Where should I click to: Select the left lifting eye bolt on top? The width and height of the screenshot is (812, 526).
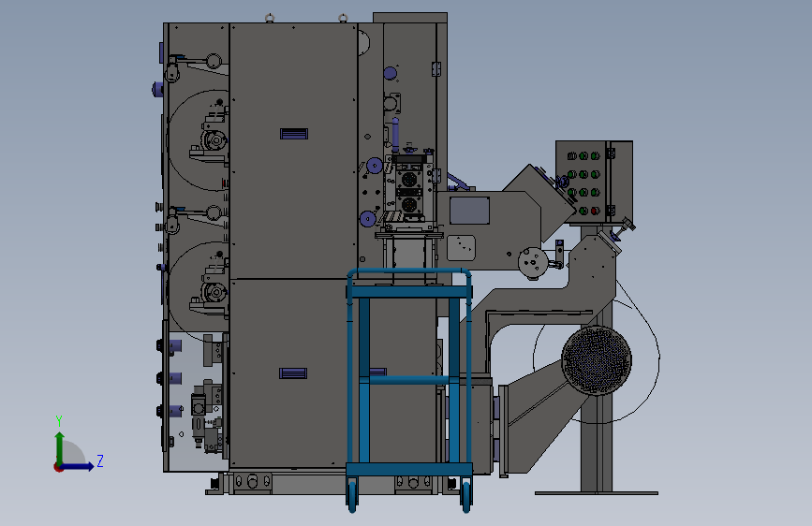pyautogui.click(x=270, y=18)
